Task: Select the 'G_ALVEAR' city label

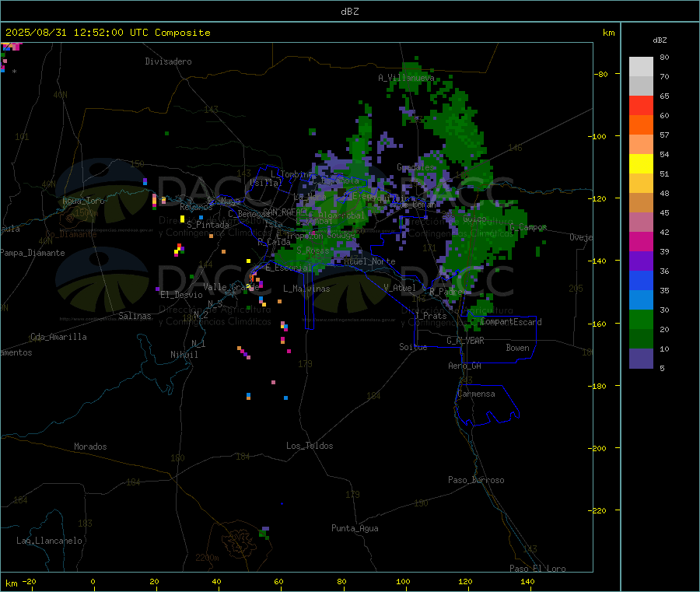Action: tap(465, 341)
